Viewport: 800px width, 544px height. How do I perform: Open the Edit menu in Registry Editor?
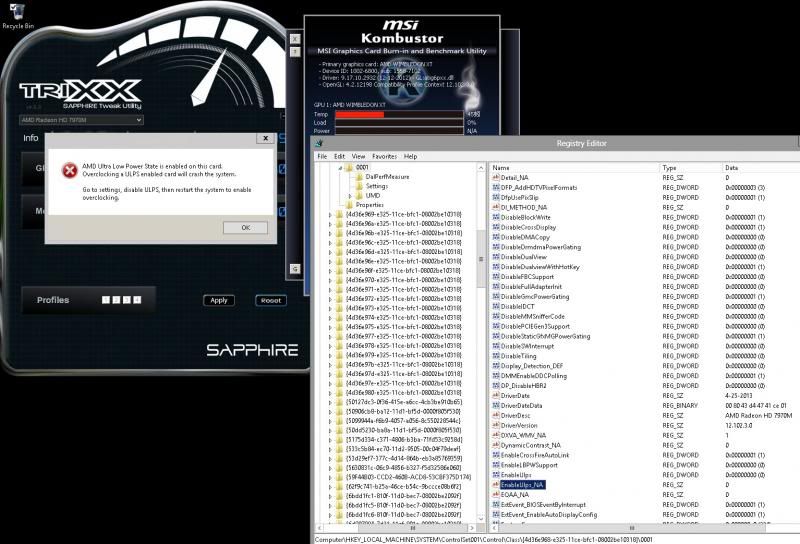pos(339,156)
